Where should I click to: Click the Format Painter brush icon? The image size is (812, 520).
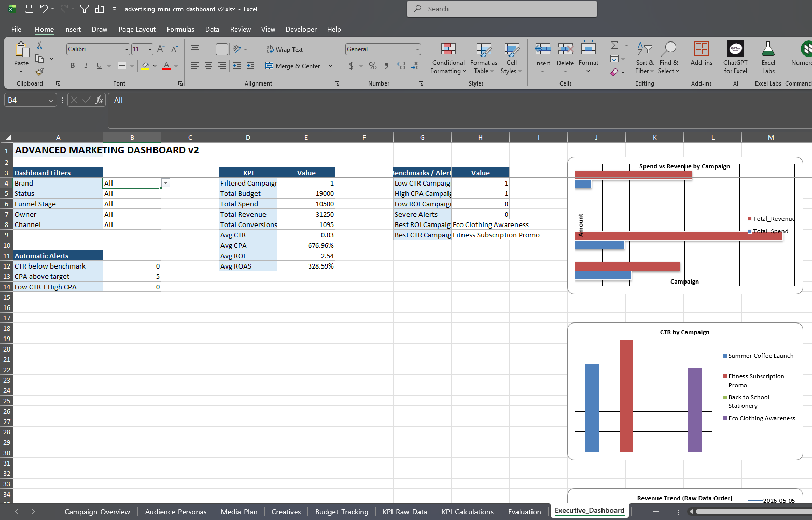tap(39, 72)
